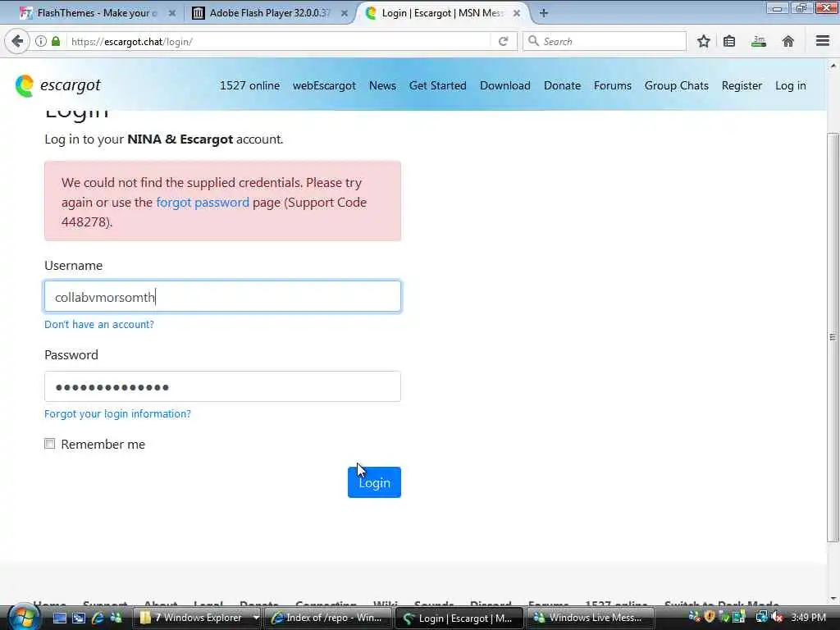Launch Internet Explorer from quick launch
This screenshot has height=630, width=840.
pos(98,618)
